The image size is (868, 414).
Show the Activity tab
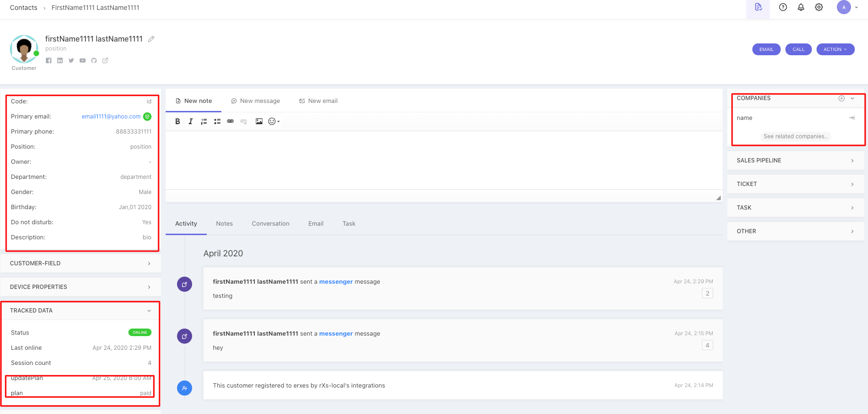pos(186,224)
